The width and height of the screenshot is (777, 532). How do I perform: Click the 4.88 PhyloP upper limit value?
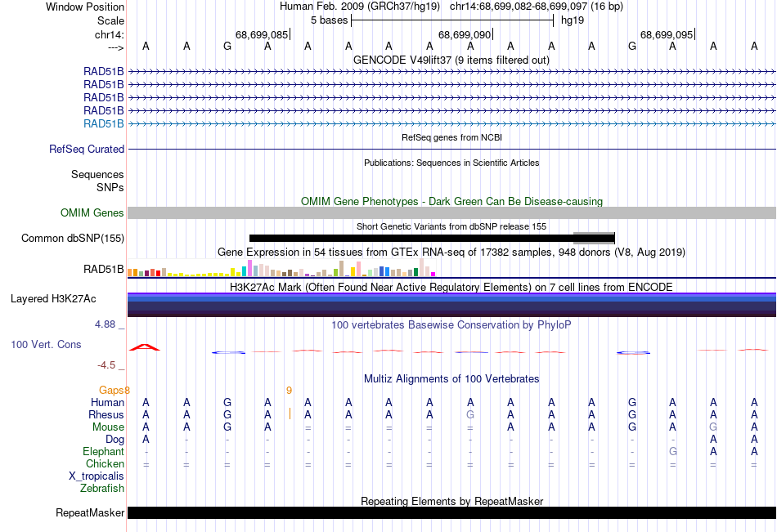pos(105,324)
